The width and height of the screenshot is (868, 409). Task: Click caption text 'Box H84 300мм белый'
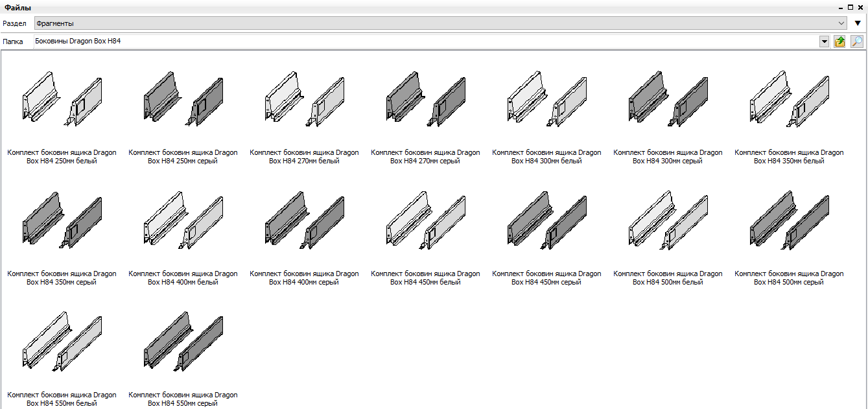pyautogui.click(x=547, y=161)
